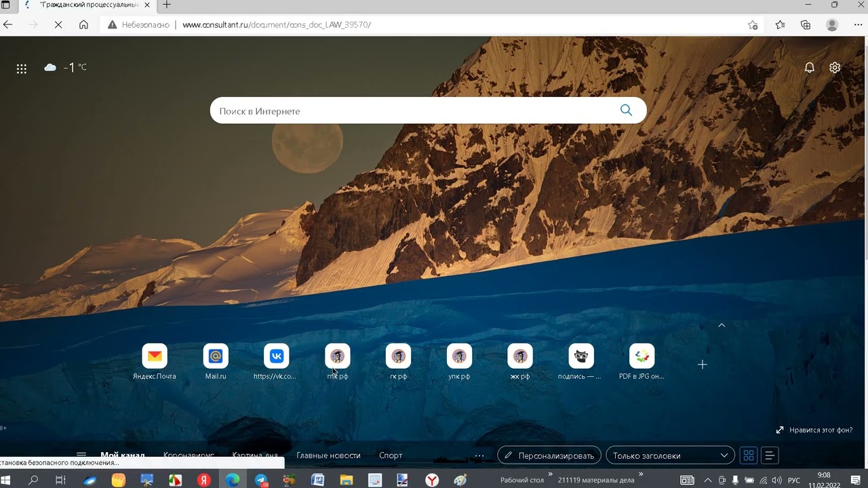The height and width of the screenshot is (488, 868).
Task: Switch to the Спорт feed tab
Action: pos(391,455)
